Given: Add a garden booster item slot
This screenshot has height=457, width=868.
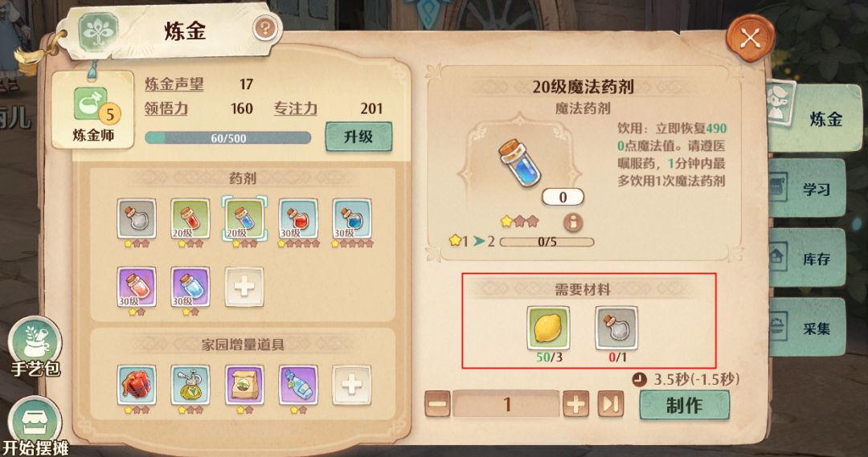Looking at the screenshot, I should (x=351, y=385).
